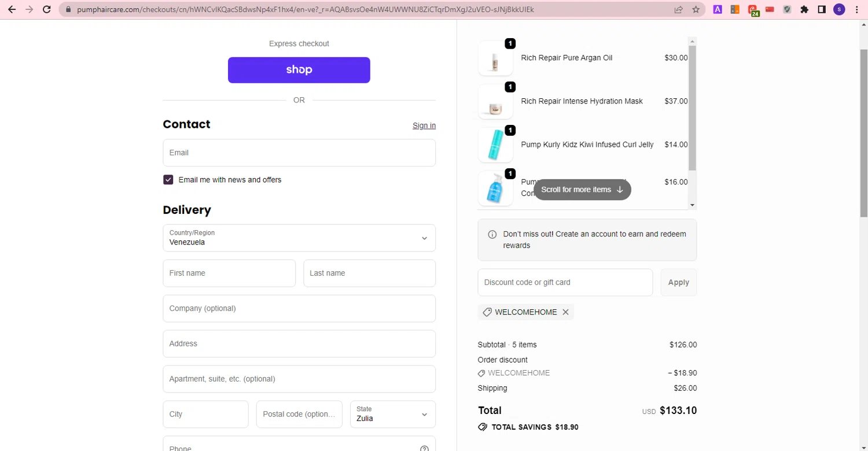Screen dimensions: 868x451
Task: Open the red extension with 24 badge
Action: click(x=753, y=10)
